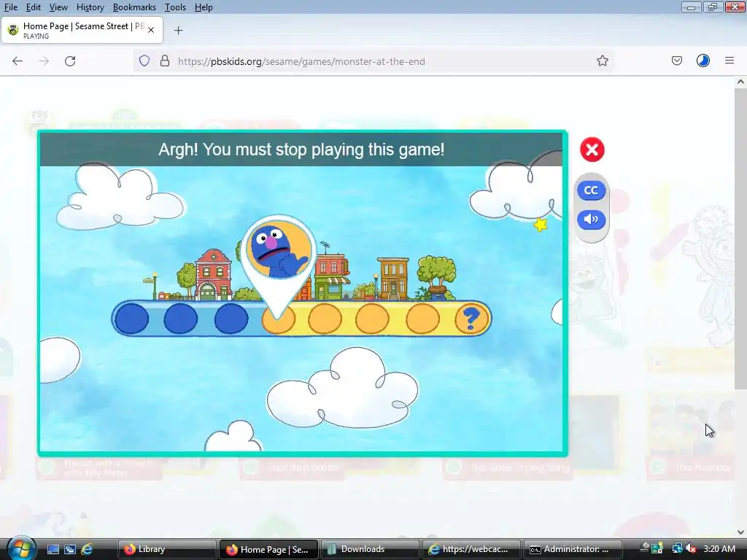This screenshot has height=560, width=747.
Task: Close the Sesame Street tab
Action: [151, 30]
